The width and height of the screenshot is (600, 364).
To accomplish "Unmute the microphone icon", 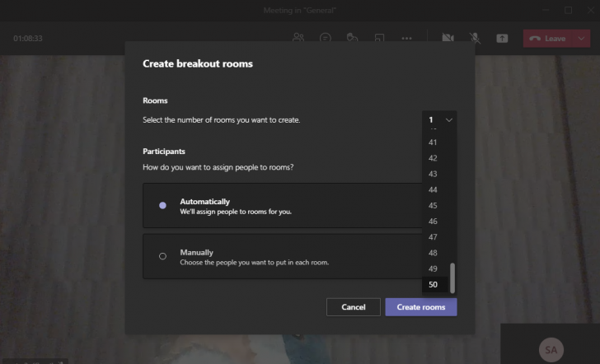I will click(475, 38).
